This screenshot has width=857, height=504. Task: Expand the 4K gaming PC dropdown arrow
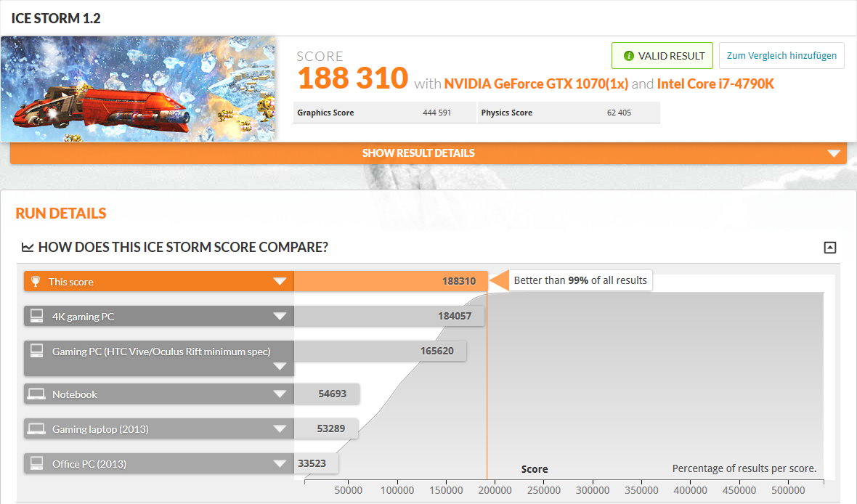[x=280, y=316]
